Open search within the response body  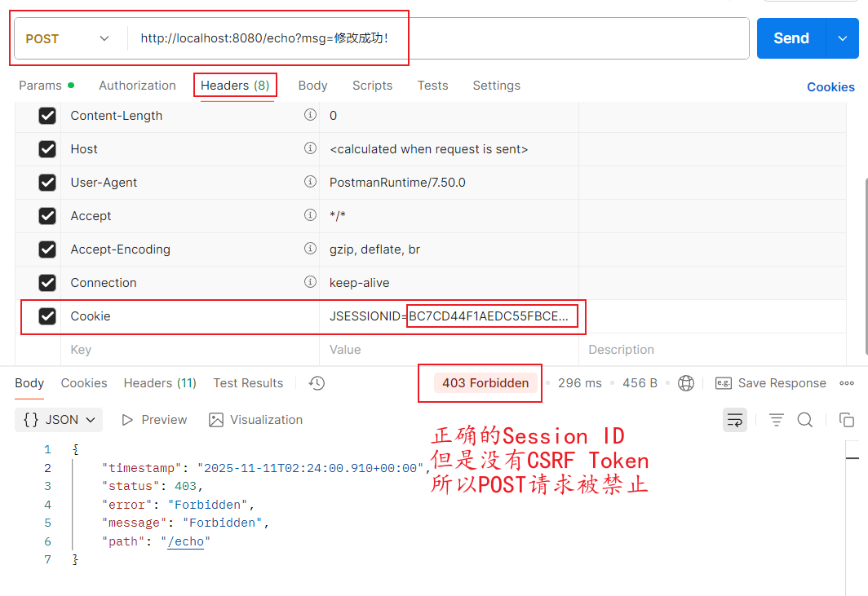[x=805, y=420]
